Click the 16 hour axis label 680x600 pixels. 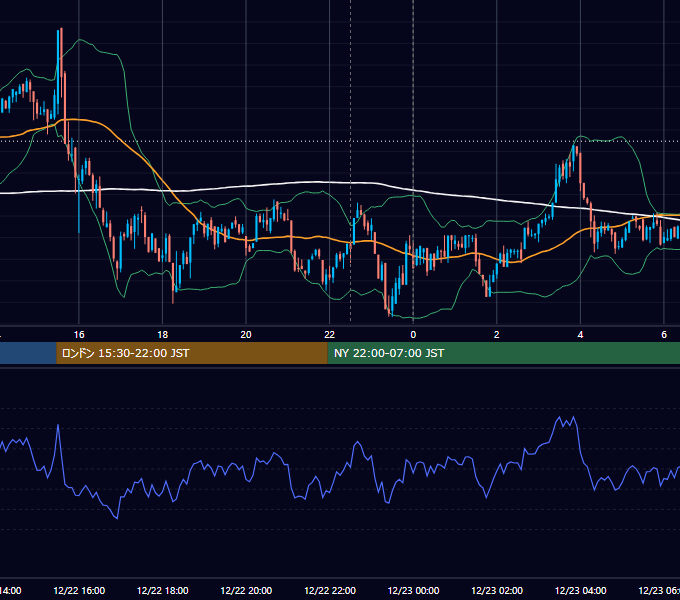coord(79,335)
